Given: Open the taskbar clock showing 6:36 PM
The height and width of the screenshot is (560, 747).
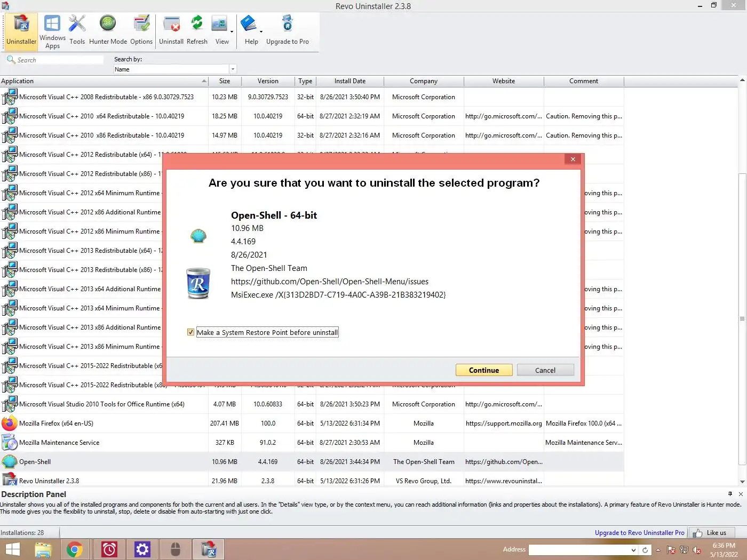Looking at the screenshot, I should coord(724,550).
